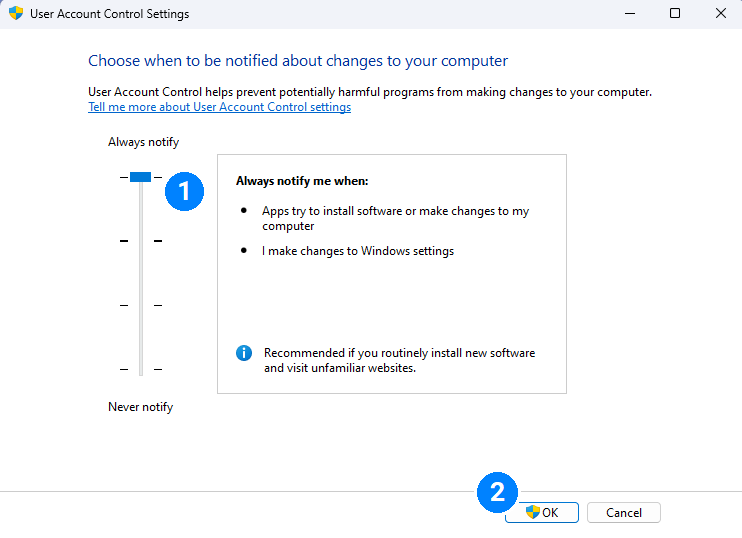The width and height of the screenshot is (742, 538).
Task: Confirm changes with the OK button
Action: [541, 512]
